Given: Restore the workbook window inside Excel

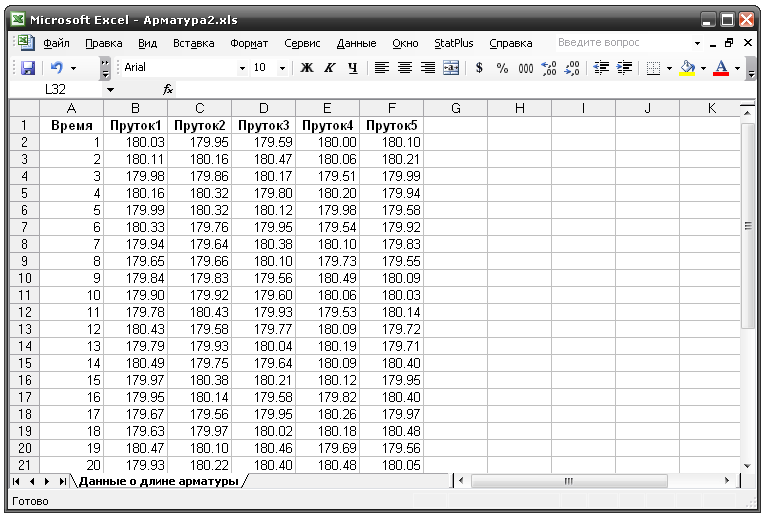Looking at the screenshot, I should click(x=729, y=43).
